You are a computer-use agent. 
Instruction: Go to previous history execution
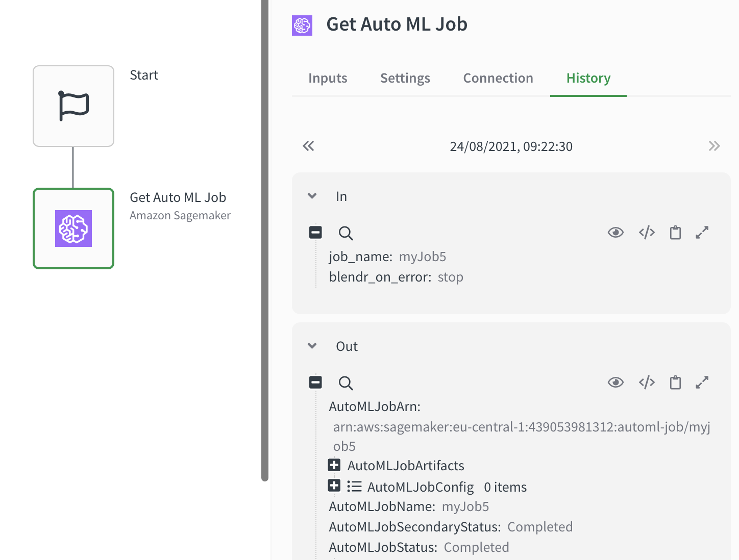(308, 146)
